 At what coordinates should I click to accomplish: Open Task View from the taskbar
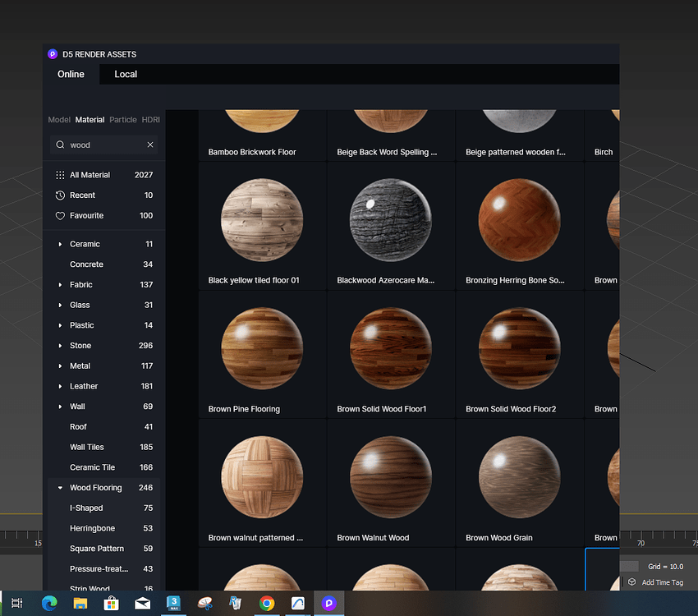[x=17, y=603]
